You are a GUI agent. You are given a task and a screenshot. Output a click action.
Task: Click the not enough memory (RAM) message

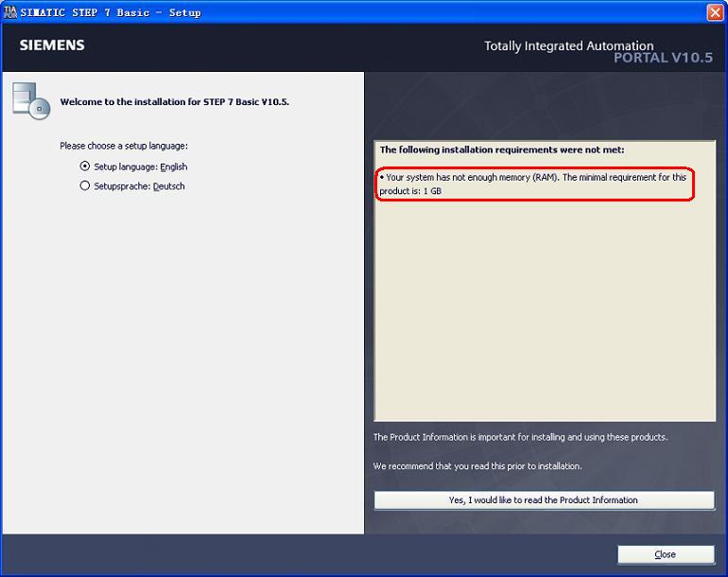(x=535, y=184)
